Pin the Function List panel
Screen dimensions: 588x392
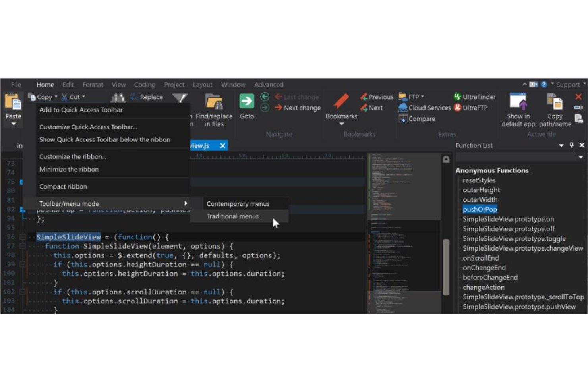[572, 145]
